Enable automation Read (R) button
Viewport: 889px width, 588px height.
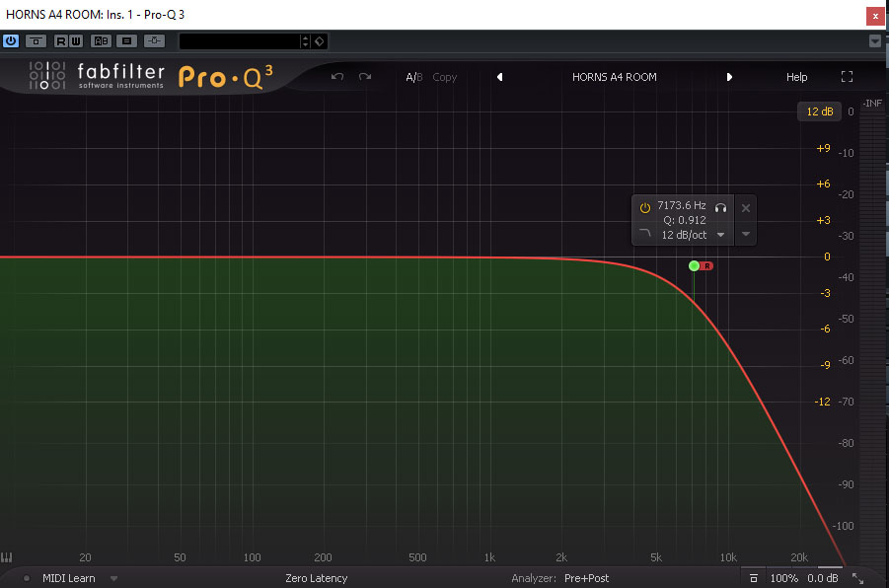(x=60, y=40)
